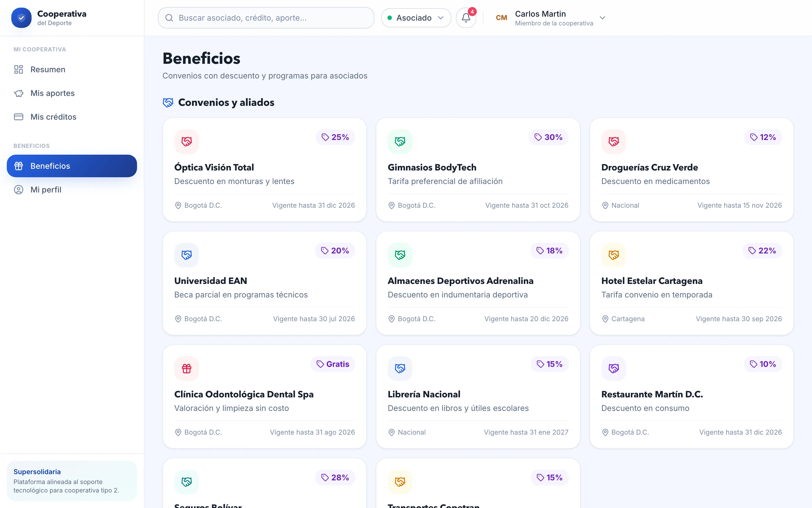Image resolution: width=812 pixels, height=508 pixels.
Task: Click the Clínica Odontológica Dental Spa gift icon
Action: (x=187, y=369)
